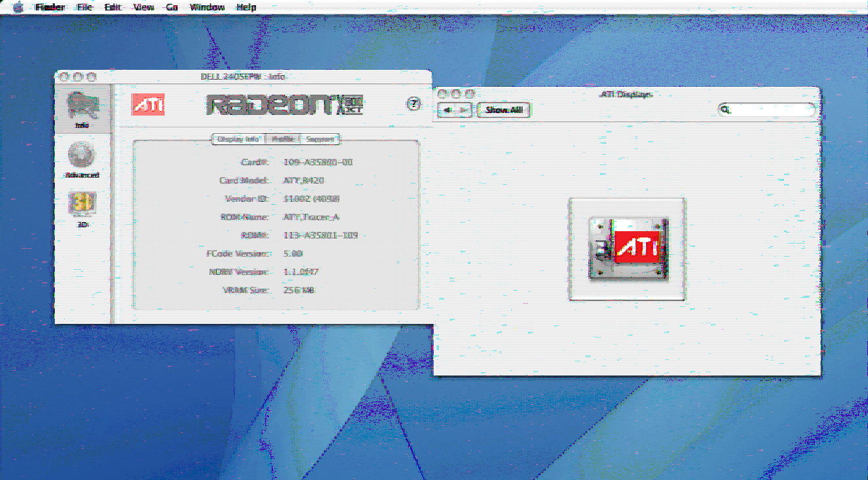Open the File menu

[x=85, y=7]
